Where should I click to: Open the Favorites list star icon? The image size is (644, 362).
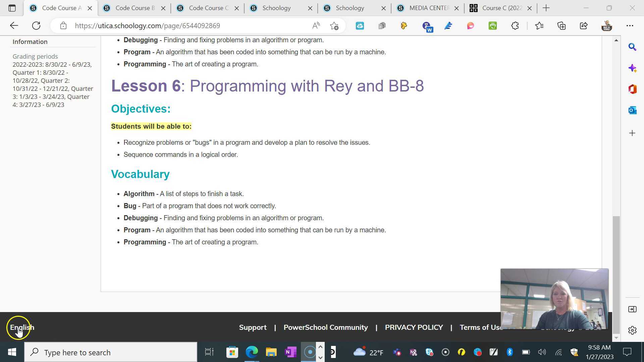(x=539, y=26)
